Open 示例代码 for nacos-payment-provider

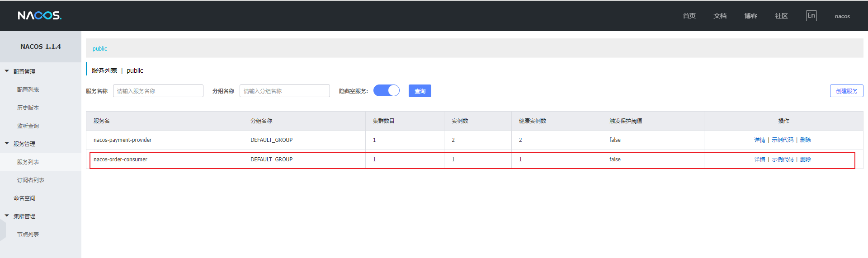pyautogui.click(x=783, y=140)
